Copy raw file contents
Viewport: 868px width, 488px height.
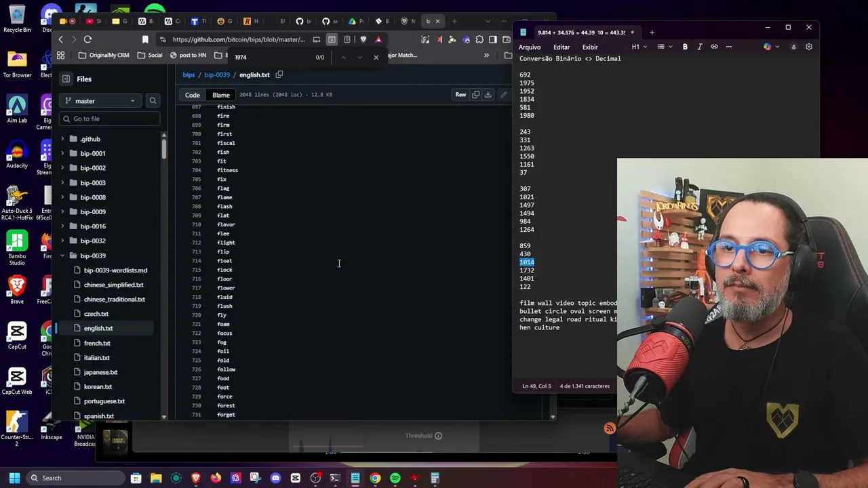[x=475, y=95]
